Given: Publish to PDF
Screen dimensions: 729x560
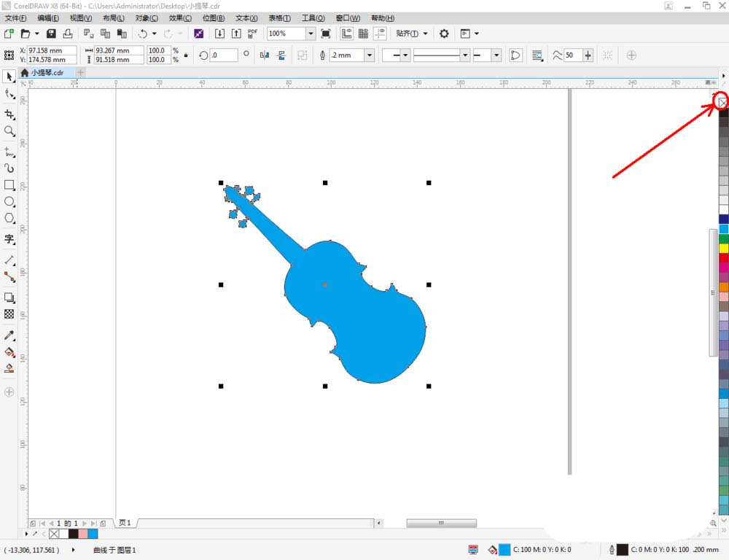Looking at the screenshot, I should 252,34.
